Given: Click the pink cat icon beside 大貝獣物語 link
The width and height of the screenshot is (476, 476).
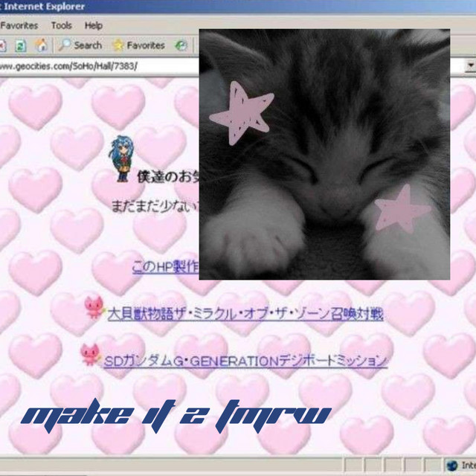Looking at the screenshot, I should pyautogui.click(x=94, y=307).
